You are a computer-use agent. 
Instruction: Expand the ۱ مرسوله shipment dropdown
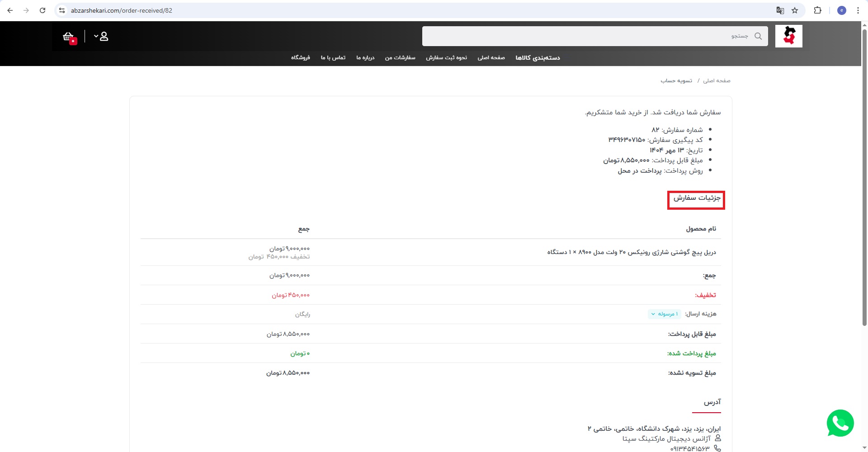[665, 314]
